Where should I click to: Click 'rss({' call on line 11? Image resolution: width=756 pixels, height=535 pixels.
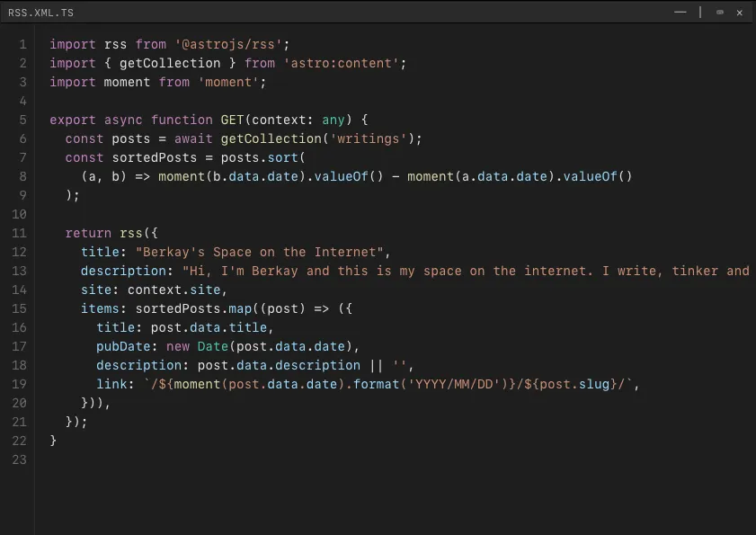138,233
